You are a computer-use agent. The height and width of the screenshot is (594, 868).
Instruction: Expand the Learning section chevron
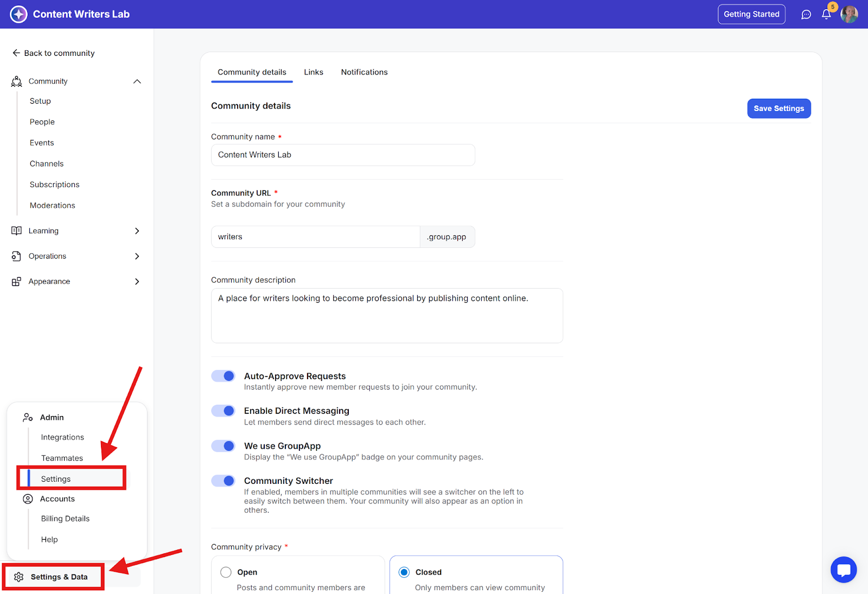tap(137, 231)
